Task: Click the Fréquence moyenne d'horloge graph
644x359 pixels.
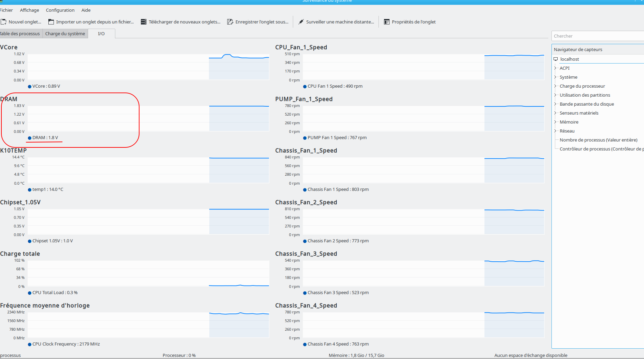Action: (x=148, y=325)
